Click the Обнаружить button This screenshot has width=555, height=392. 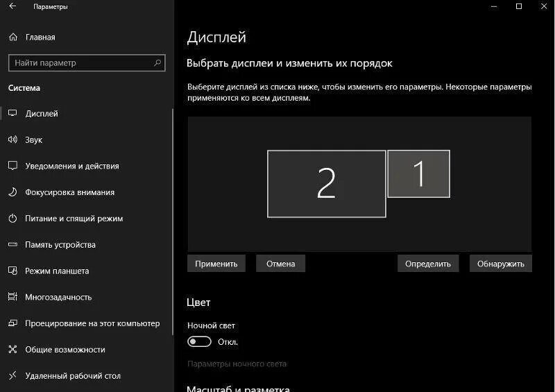pos(500,264)
